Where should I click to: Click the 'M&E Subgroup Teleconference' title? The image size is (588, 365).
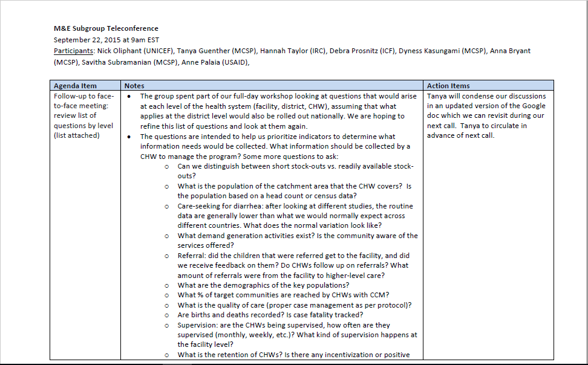tap(106, 28)
